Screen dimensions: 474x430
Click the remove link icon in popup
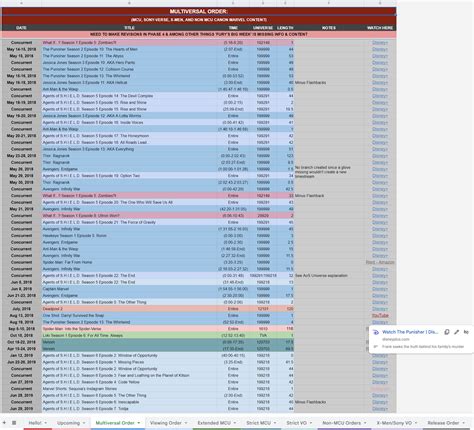click(466, 332)
